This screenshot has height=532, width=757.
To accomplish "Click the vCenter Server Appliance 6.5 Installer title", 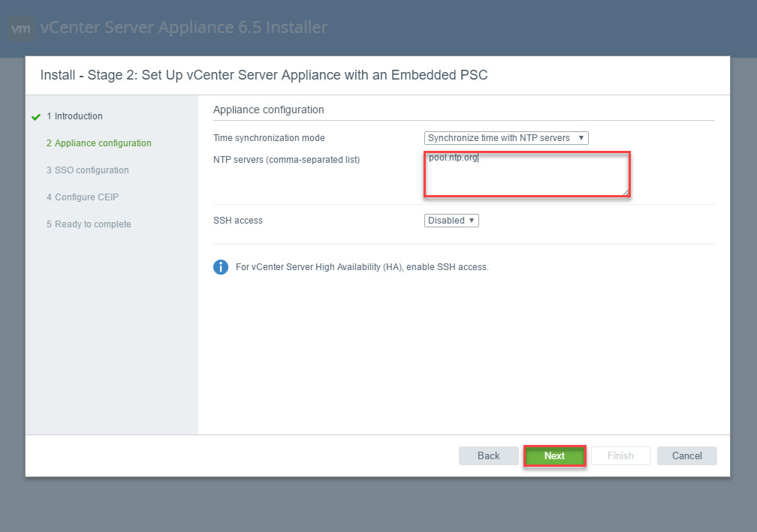I will (x=184, y=28).
